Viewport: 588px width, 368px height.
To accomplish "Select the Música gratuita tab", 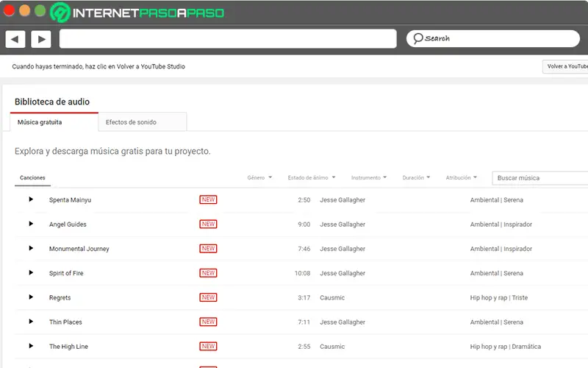I will click(40, 122).
